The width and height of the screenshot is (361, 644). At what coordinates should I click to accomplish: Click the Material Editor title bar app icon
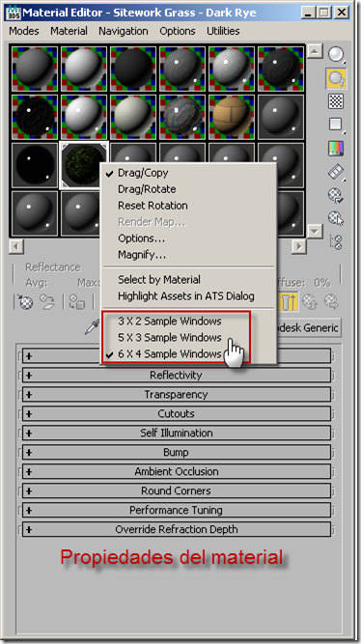click(14, 13)
